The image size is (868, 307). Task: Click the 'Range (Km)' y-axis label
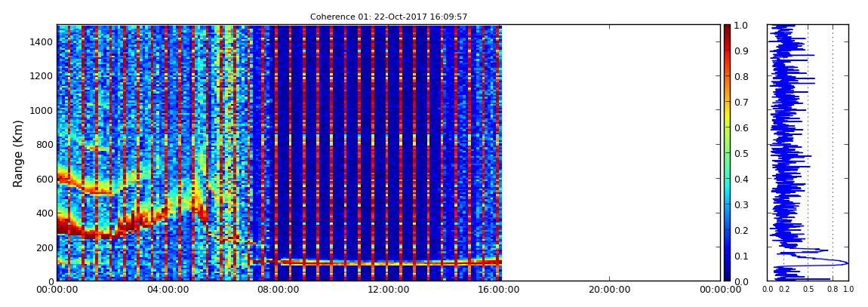coord(17,153)
